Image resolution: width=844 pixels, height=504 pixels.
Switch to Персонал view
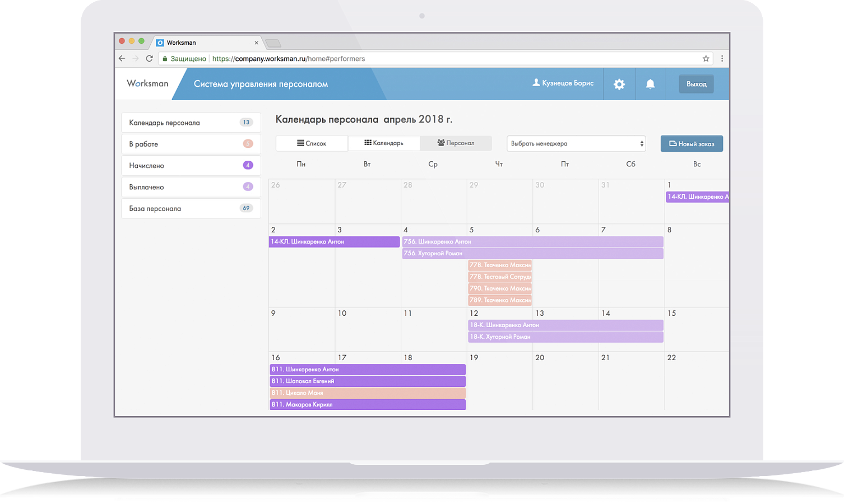pos(456,143)
